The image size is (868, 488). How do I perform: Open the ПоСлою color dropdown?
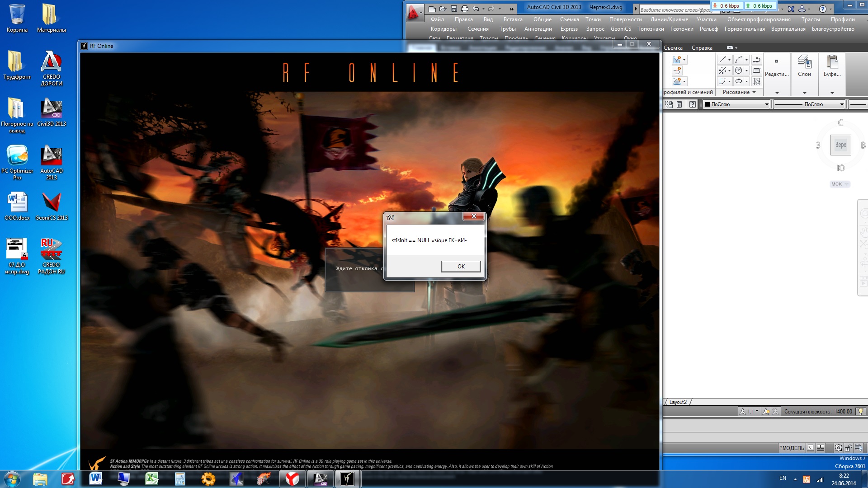coord(737,104)
